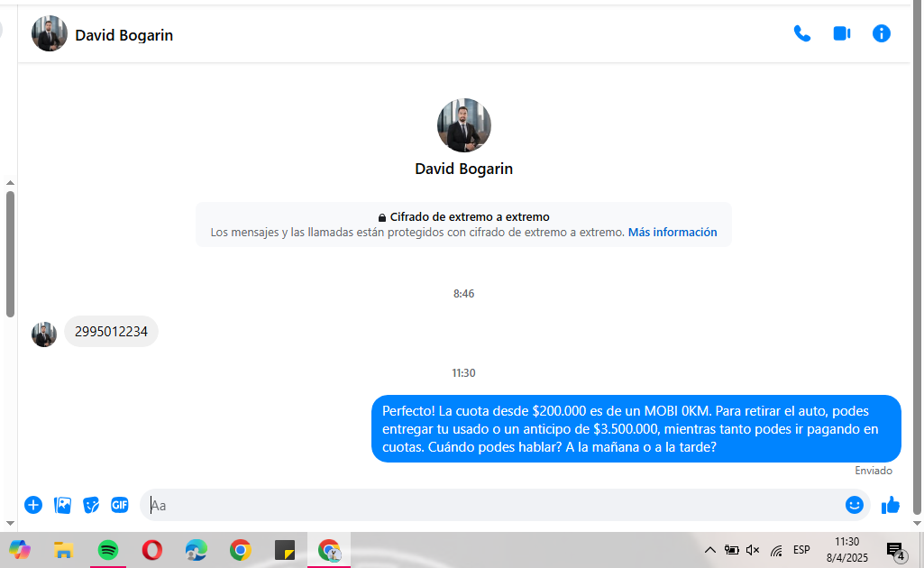The height and width of the screenshot is (568, 924).
Task: Open the clock and date 8/4/2025
Action: [x=846, y=550]
